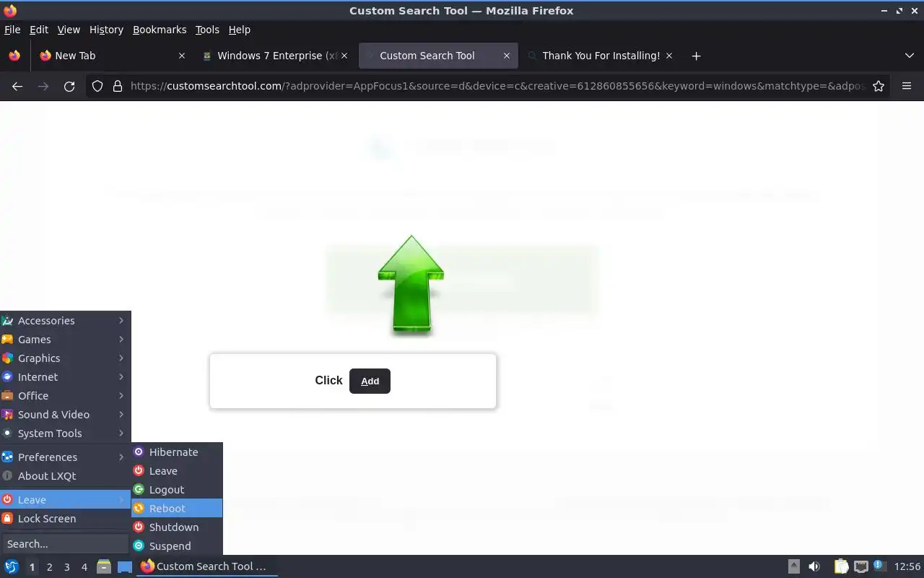Screen dimensions: 924x578
Task: Select Leave entry in the submenu
Action: tap(177, 471)
